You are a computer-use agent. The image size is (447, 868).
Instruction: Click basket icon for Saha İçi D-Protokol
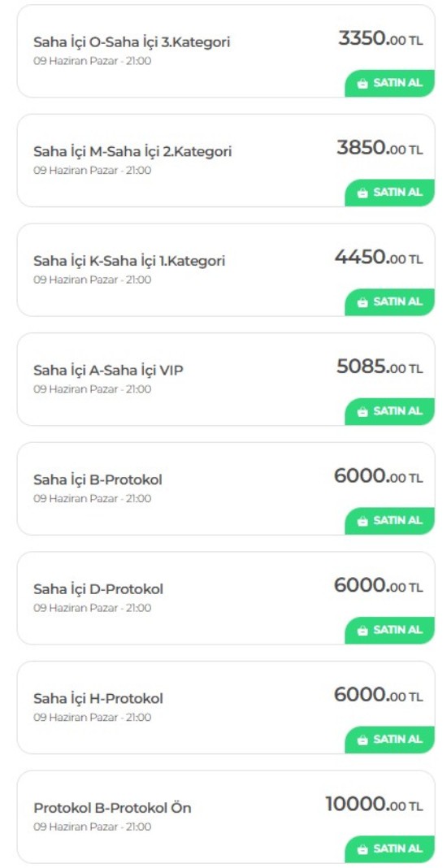click(x=362, y=631)
